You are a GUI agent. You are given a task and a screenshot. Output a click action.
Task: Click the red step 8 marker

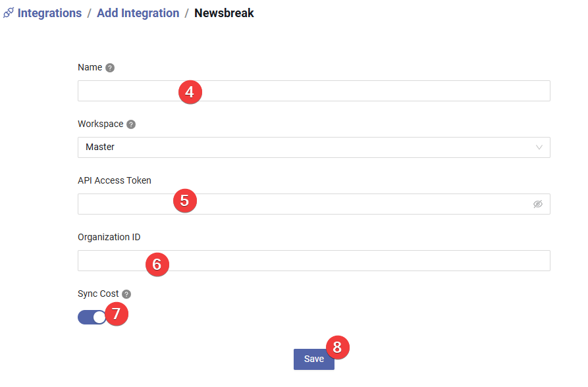(338, 348)
